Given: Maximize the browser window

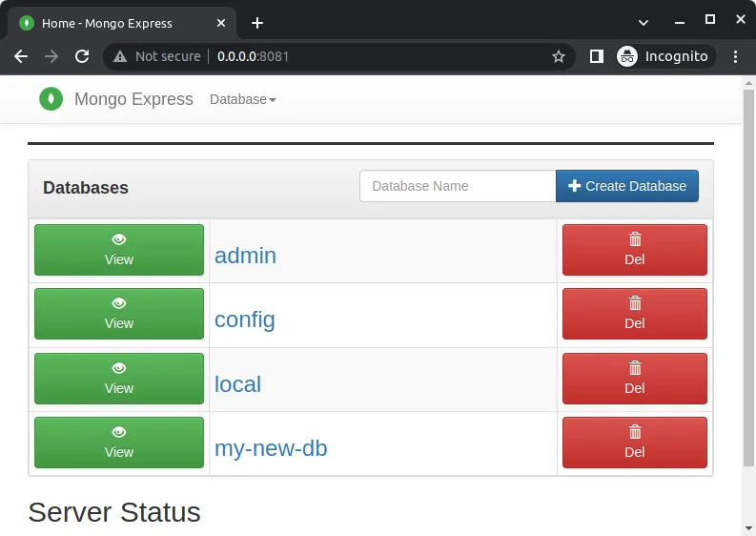Looking at the screenshot, I should coord(709,19).
